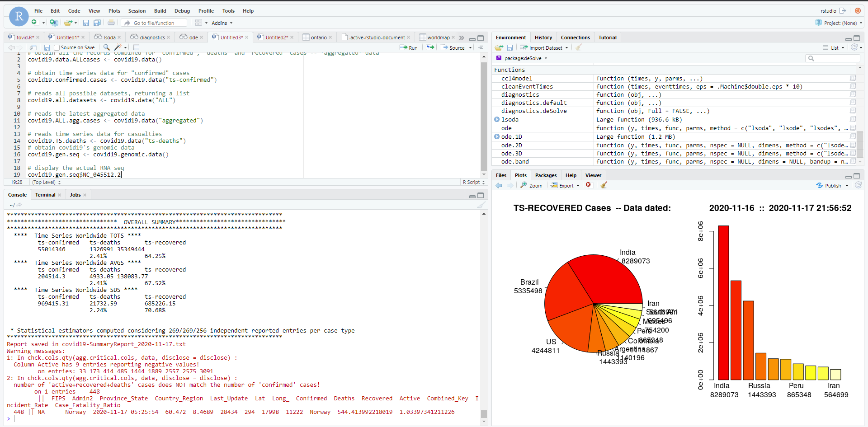Toggle the Source on Save checkbox

click(x=57, y=47)
